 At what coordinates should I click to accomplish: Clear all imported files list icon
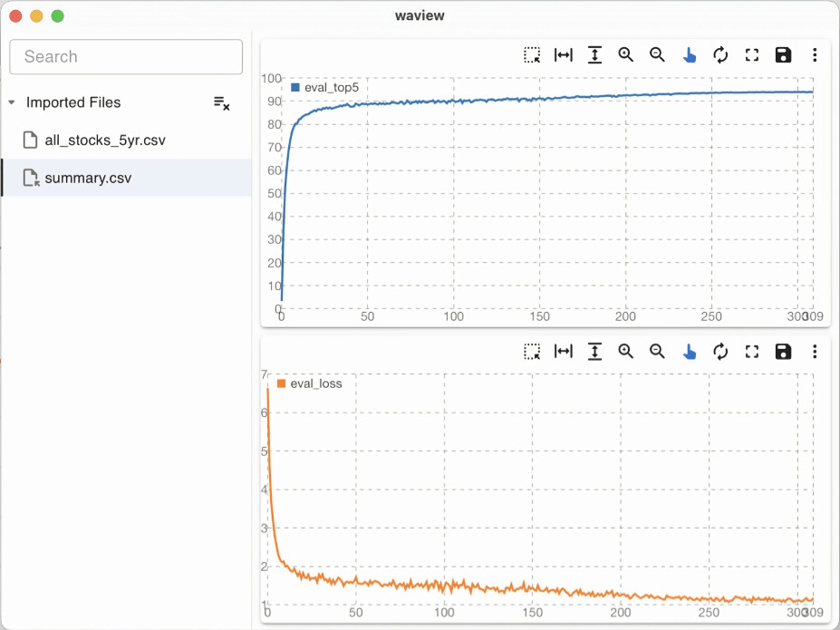point(221,102)
